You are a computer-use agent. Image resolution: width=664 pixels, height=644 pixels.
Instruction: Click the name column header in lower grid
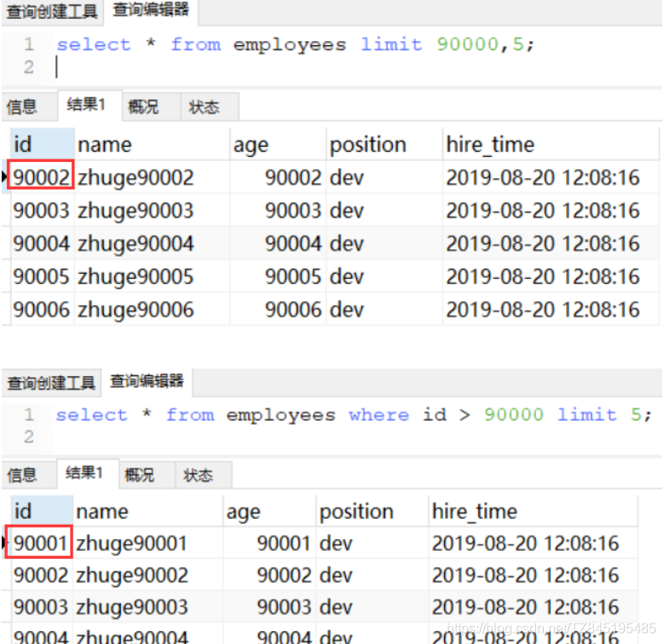point(148,511)
